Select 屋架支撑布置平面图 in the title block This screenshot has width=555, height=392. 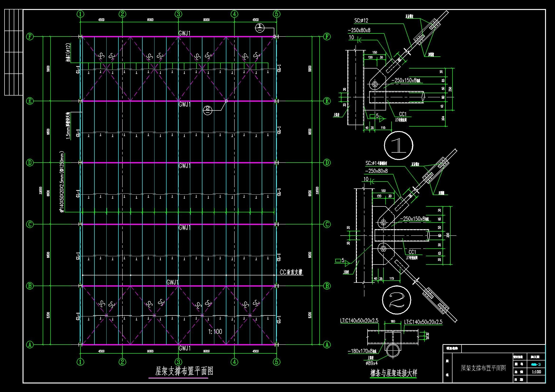coord(483,368)
